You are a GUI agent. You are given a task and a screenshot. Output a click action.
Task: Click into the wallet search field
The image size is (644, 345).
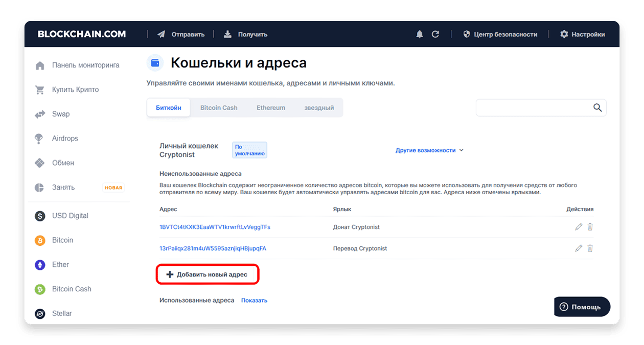[x=534, y=108]
